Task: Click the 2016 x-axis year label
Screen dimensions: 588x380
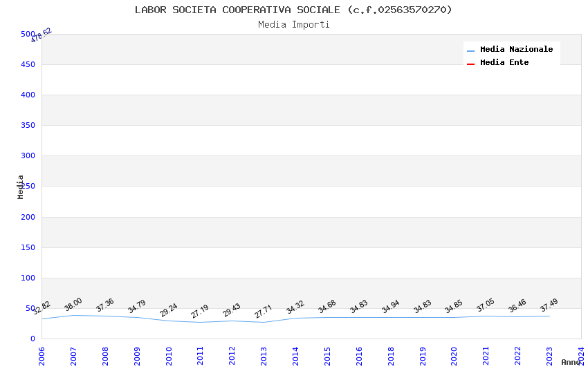Action: tap(359, 356)
